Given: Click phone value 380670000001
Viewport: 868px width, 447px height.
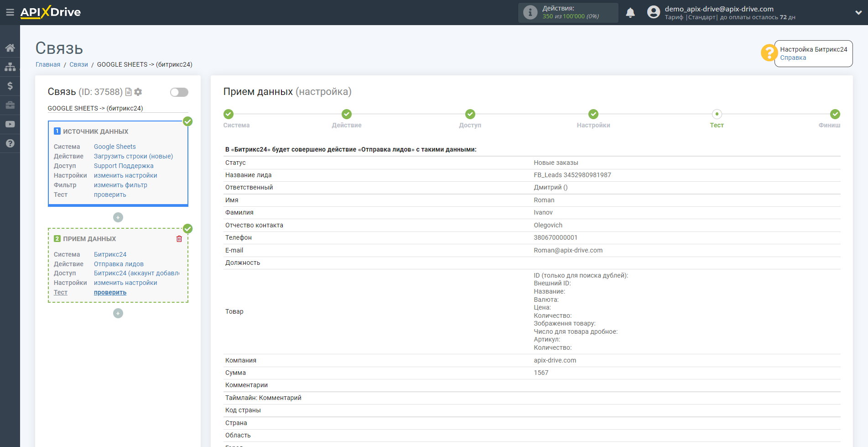Looking at the screenshot, I should 556,237.
